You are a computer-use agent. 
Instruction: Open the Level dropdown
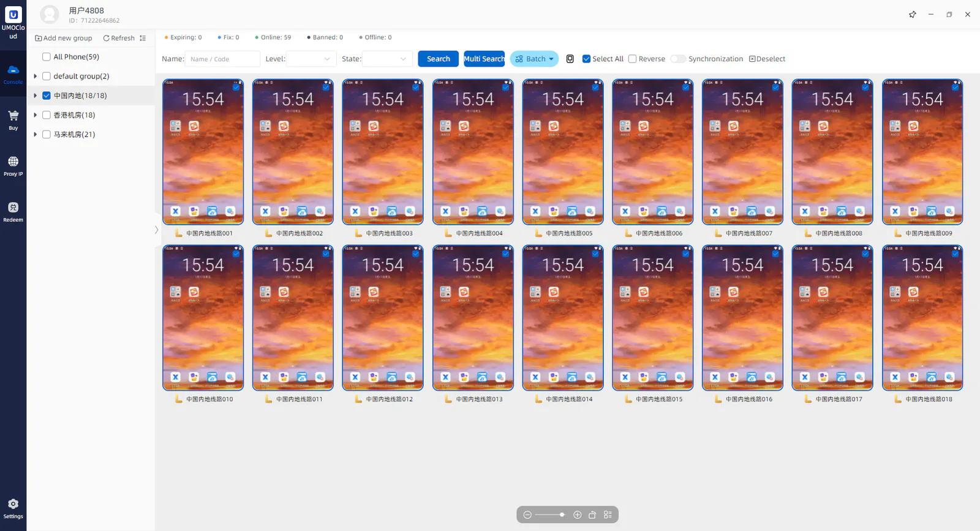pos(311,59)
